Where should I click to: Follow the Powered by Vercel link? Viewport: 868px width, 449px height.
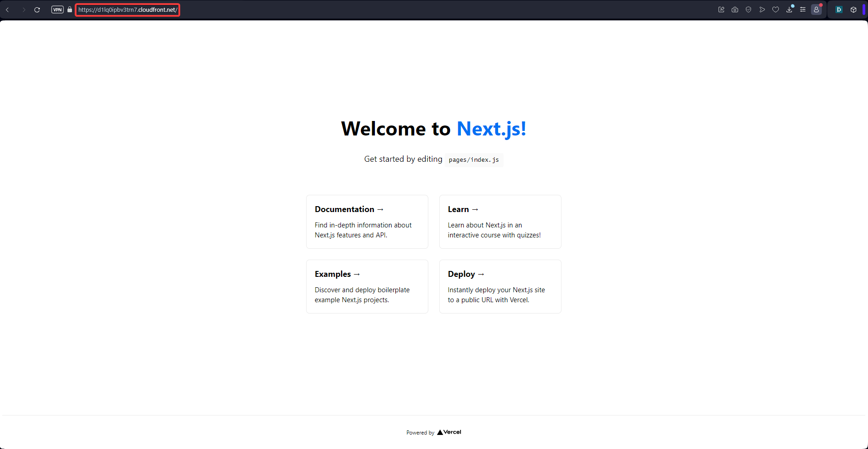coord(434,432)
